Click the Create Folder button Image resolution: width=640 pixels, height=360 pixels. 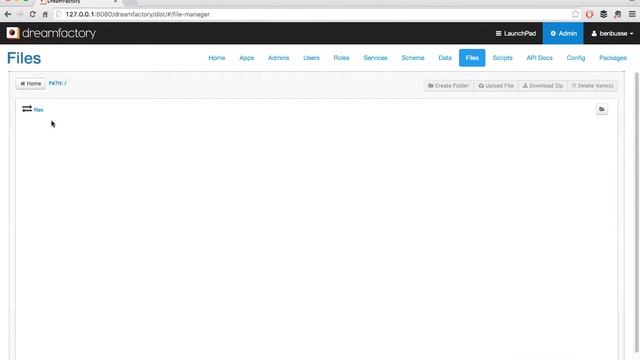click(x=448, y=86)
